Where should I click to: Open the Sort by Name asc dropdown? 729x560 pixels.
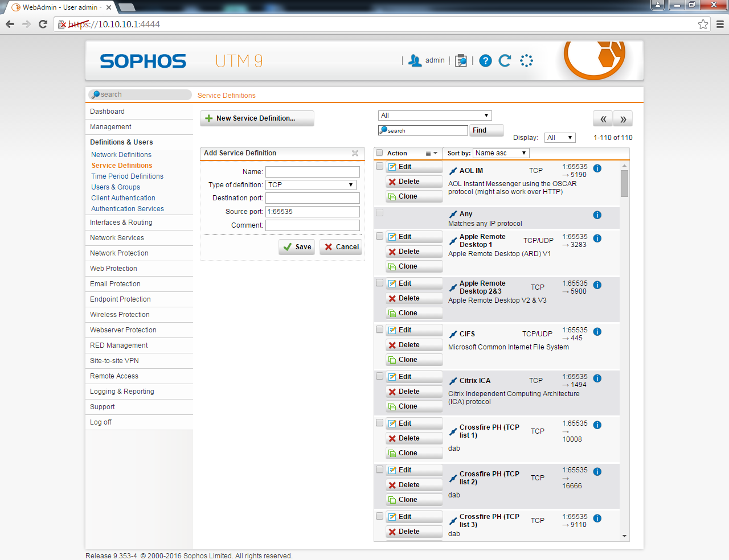[501, 153]
